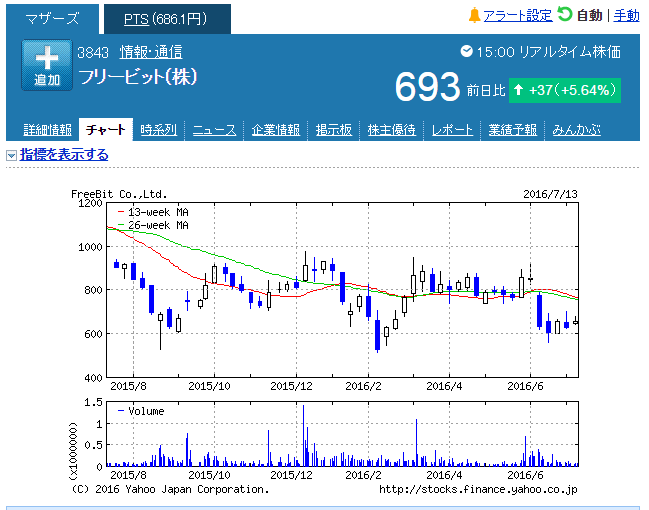This screenshot has width=649, height=510.
Task: Click the candlestick price chart area
Action: point(342,290)
